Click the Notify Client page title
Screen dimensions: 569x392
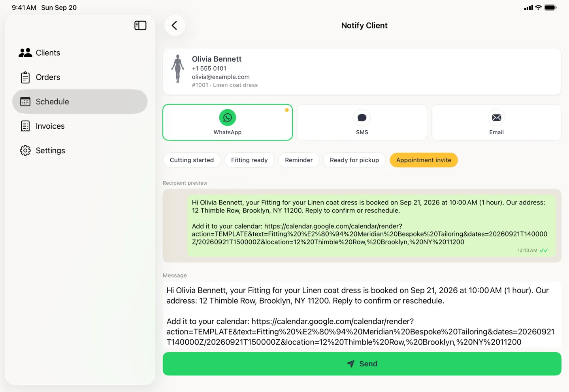click(364, 26)
